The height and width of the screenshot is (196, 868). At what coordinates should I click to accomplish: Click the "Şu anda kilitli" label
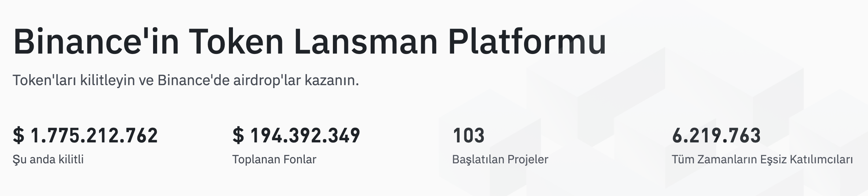(48, 159)
